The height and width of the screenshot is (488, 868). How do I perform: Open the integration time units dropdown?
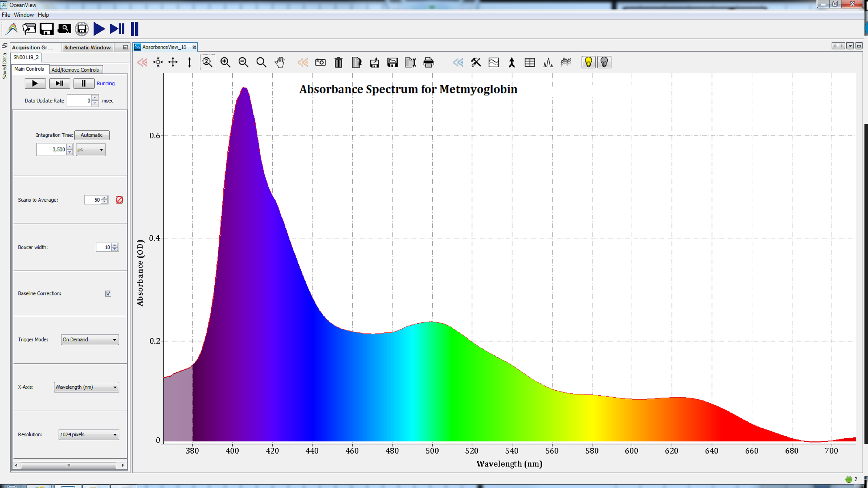click(91, 150)
